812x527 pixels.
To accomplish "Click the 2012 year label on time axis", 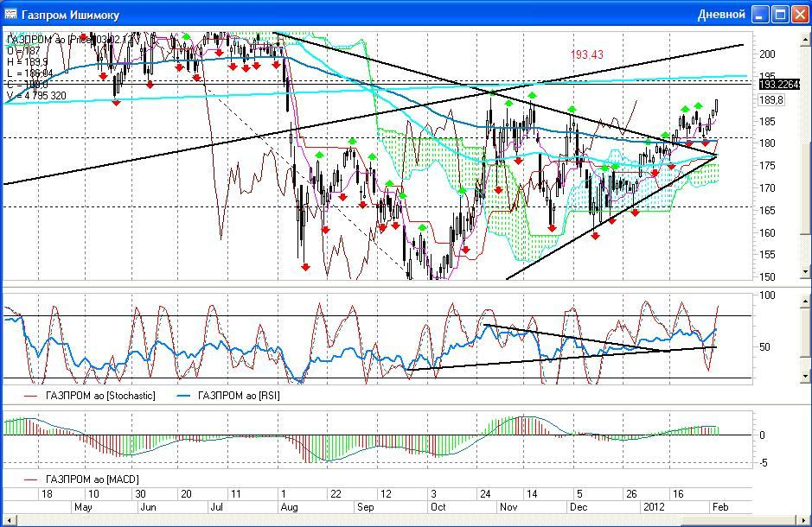I will [x=654, y=507].
